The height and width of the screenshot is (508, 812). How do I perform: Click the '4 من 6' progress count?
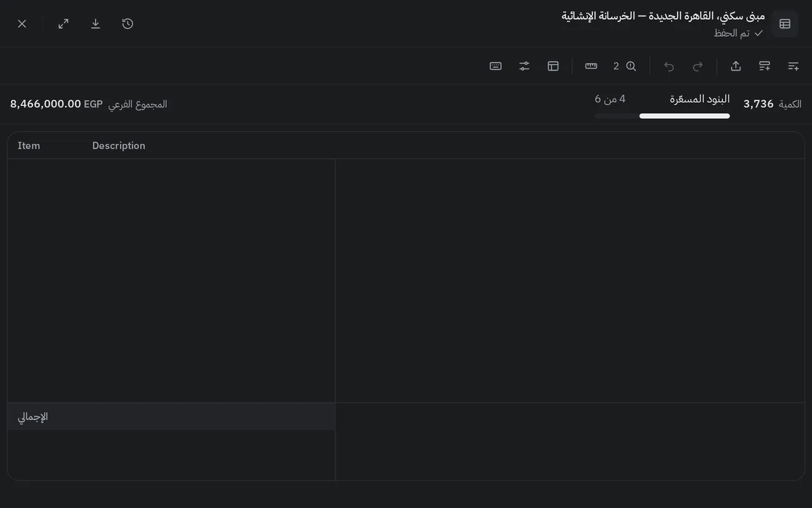[610, 99]
